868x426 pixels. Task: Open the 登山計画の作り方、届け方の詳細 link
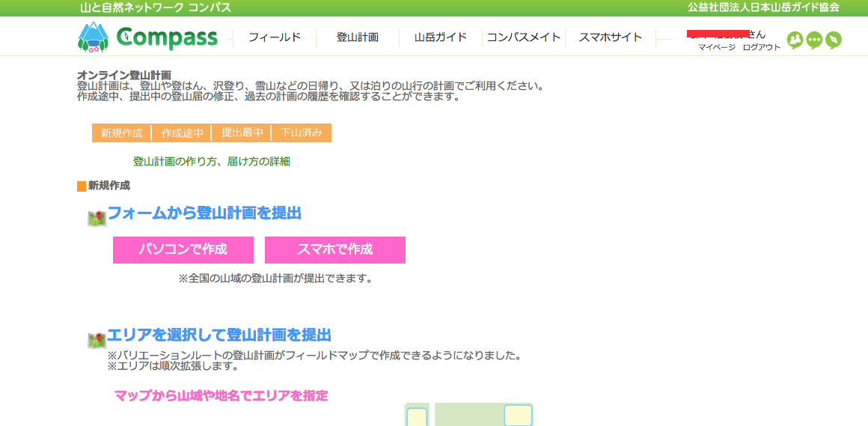point(211,161)
